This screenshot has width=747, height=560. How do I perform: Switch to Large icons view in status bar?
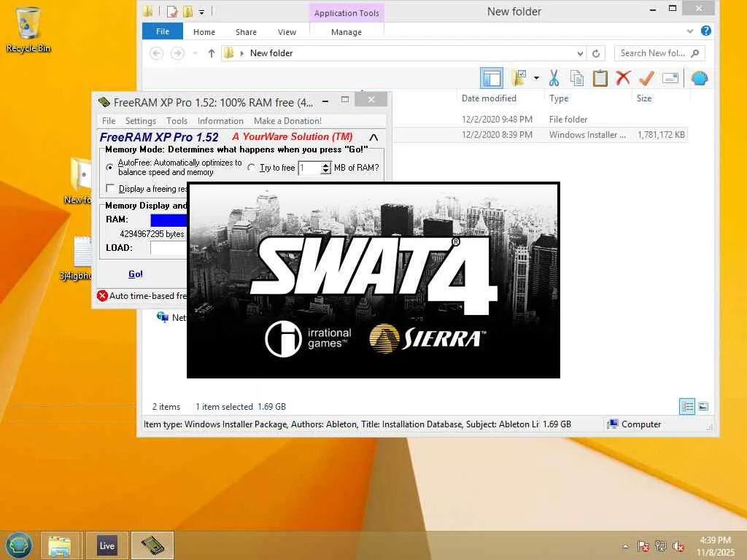703,407
